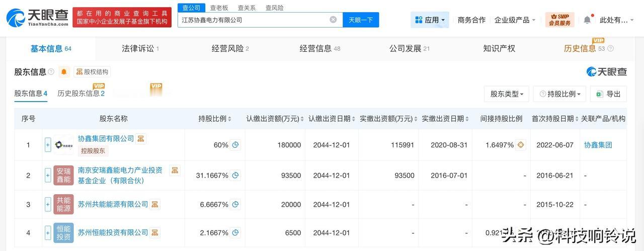The height and width of the screenshot is (251, 644).
Task: Switch to 历史信息 VIP tab
Action: tap(584, 48)
